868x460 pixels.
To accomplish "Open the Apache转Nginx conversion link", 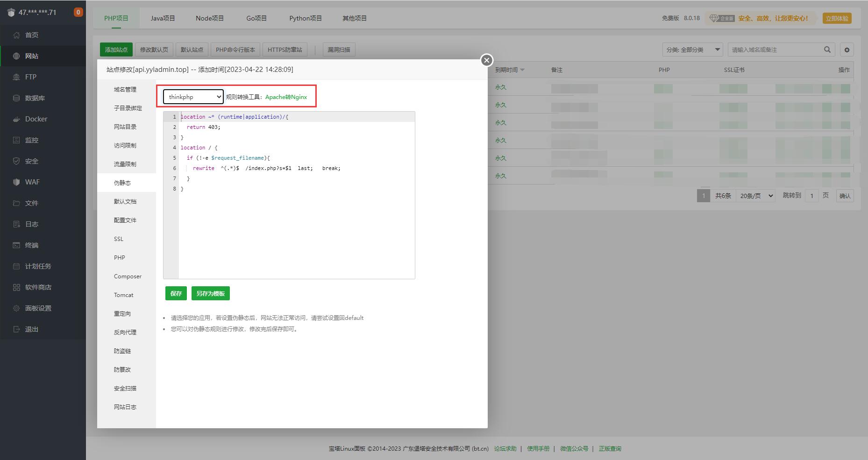I will [x=286, y=97].
